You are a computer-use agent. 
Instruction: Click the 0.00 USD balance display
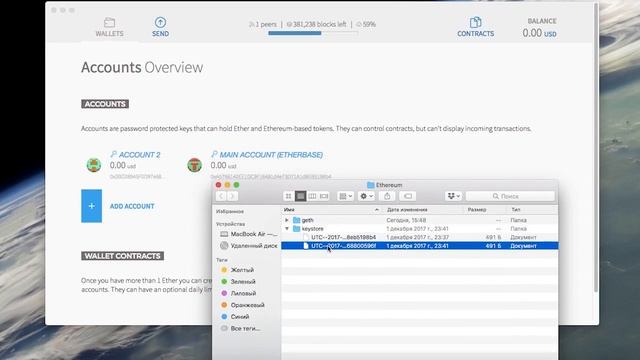(x=540, y=33)
